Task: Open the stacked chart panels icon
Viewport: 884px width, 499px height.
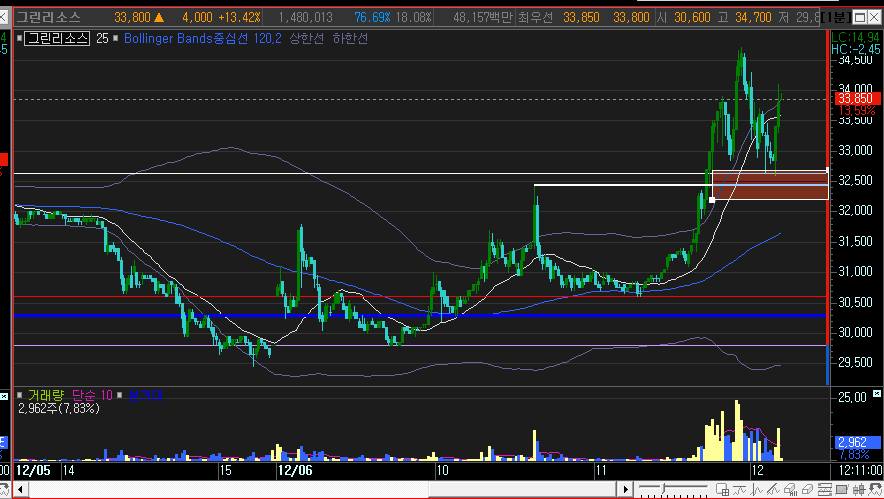Action: 825,489
